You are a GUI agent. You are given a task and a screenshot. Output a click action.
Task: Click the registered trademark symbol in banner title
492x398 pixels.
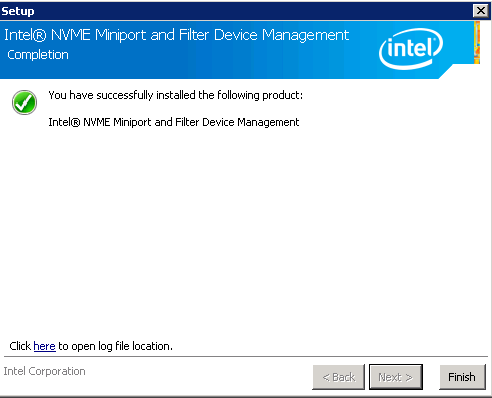coord(40,35)
